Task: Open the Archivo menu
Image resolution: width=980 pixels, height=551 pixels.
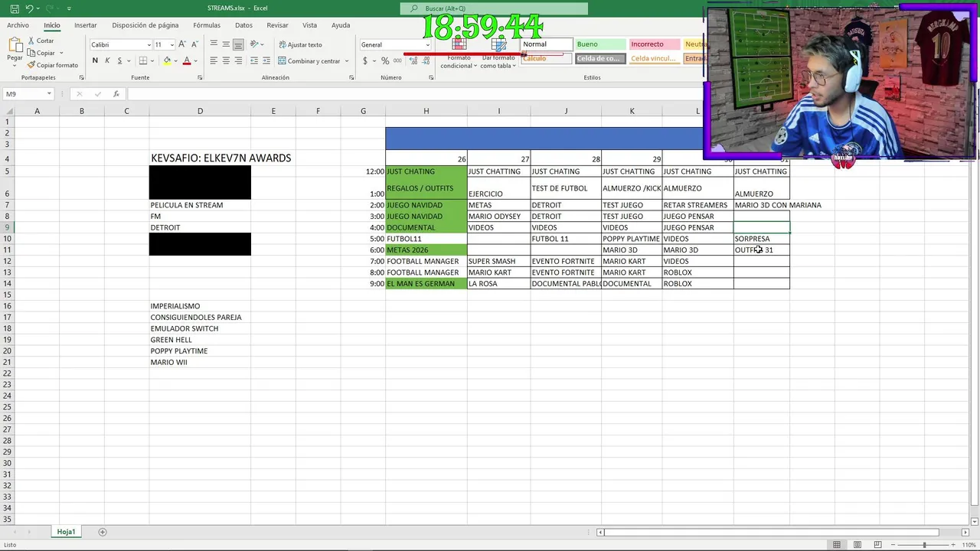Action: 18,25
